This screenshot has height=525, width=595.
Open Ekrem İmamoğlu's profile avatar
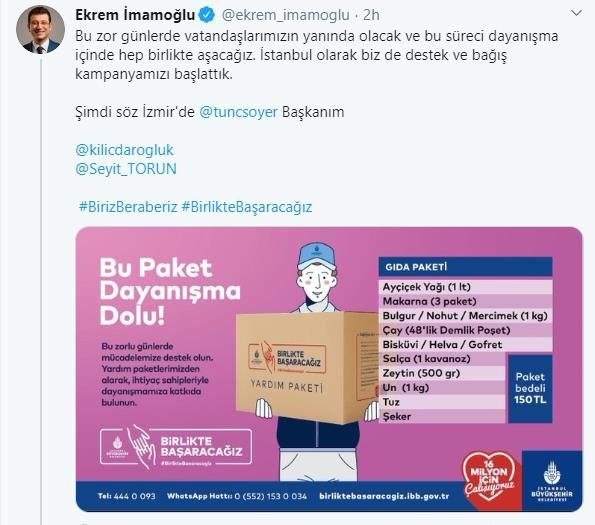[40, 30]
